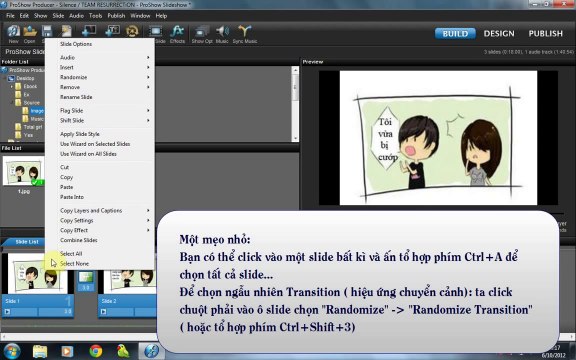The height and width of the screenshot is (360, 576).
Task: Open the Publish menu in menu bar
Action: (116, 16)
